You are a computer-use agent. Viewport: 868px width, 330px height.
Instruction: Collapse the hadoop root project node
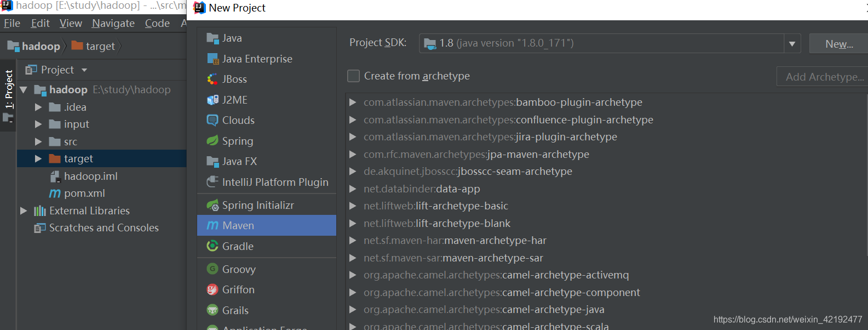tap(24, 90)
